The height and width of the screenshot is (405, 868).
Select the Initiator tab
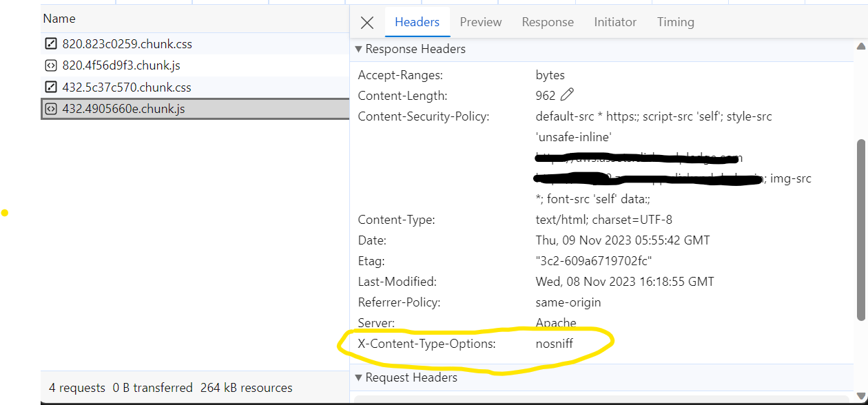click(x=615, y=22)
